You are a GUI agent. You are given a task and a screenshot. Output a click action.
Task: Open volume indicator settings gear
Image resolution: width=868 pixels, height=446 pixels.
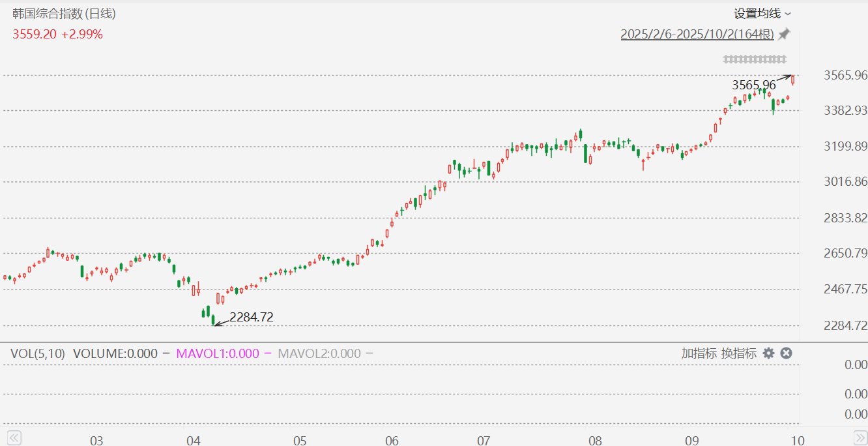(768, 353)
